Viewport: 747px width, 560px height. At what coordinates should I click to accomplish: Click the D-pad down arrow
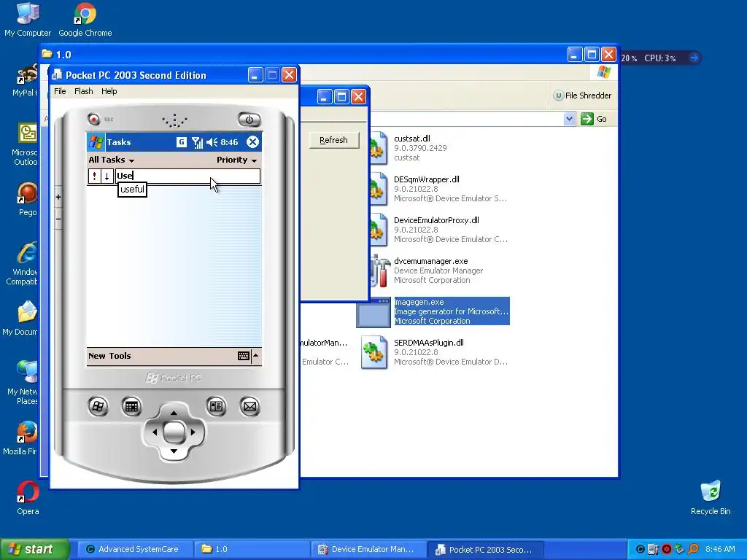coord(174,451)
